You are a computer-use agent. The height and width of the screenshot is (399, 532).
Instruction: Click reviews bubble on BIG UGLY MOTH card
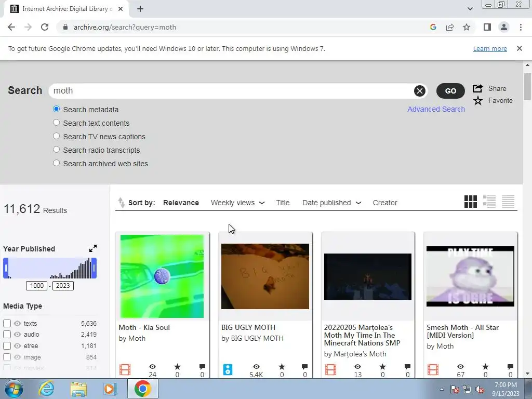(304, 366)
